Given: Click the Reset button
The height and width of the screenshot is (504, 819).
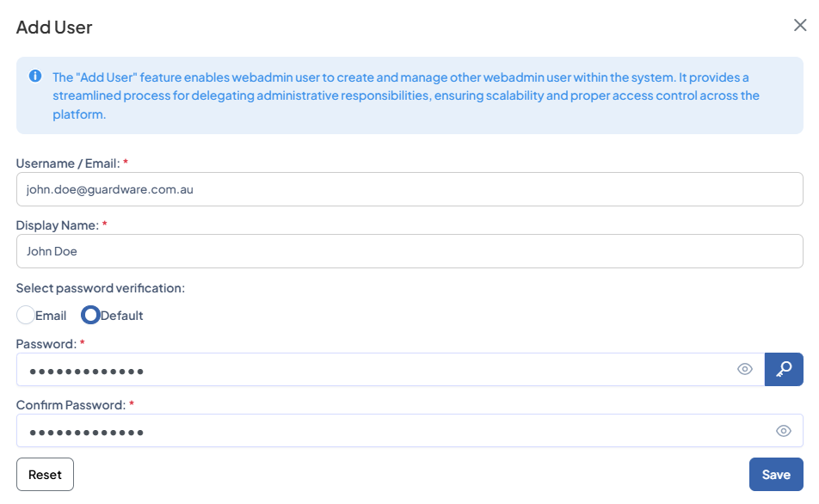Looking at the screenshot, I should tap(45, 474).
